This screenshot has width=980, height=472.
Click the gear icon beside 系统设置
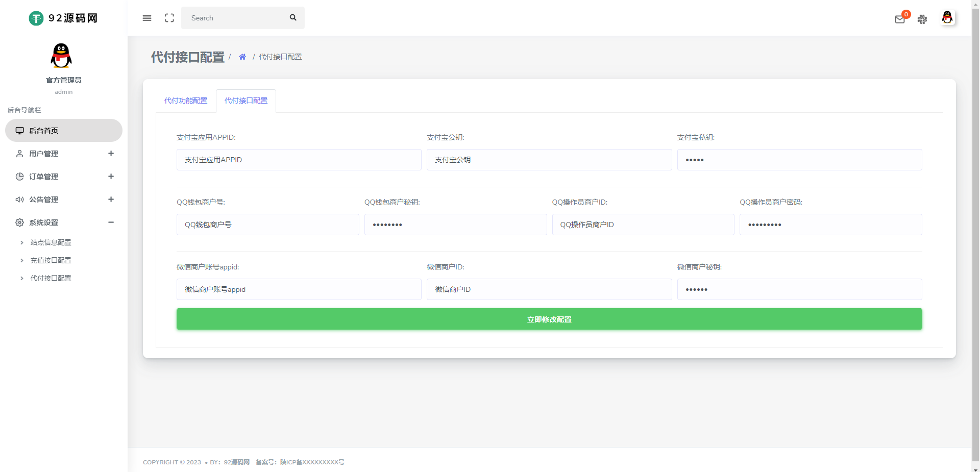19,222
